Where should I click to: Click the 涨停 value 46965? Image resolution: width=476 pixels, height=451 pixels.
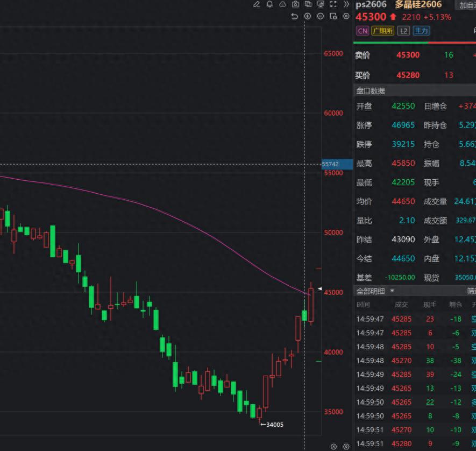(x=403, y=125)
